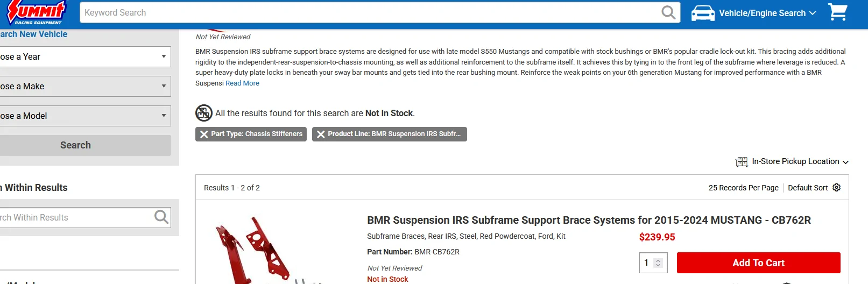The width and height of the screenshot is (868, 284).
Task: Open the Choose a Make dropdown
Action: coord(85,86)
